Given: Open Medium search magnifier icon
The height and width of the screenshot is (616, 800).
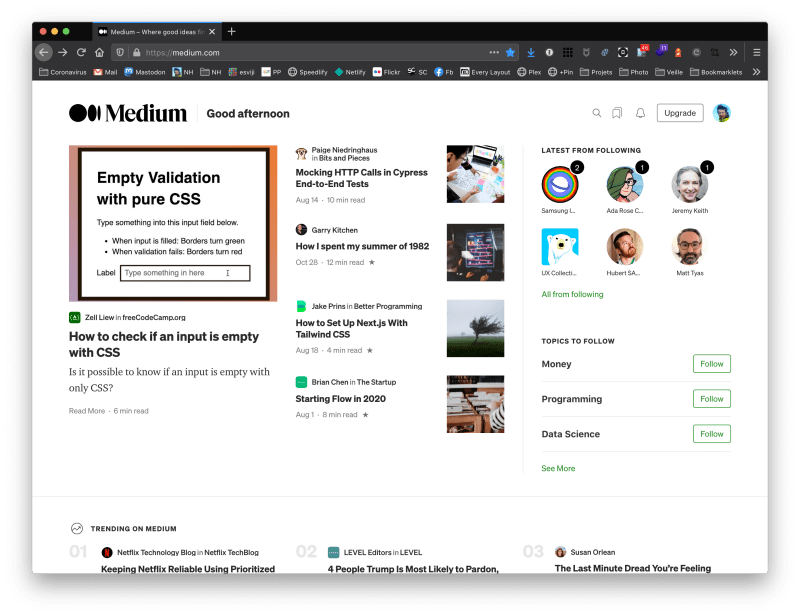Looking at the screenshot, I should pyautogui.click(x=596, y=113).
